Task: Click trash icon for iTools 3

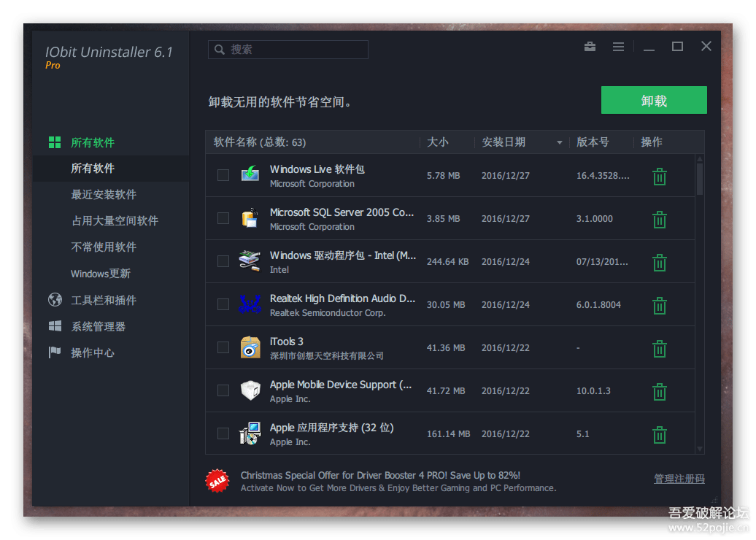Action: [659, 348]
